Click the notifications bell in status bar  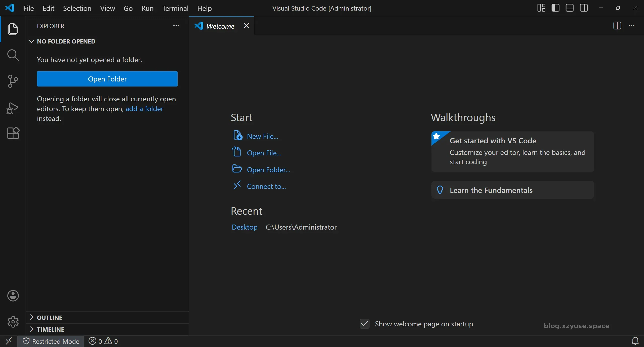[635, 341]
